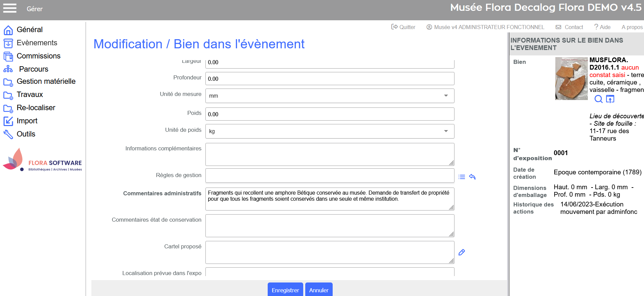Click the Quitter link
This screenshot has height=296, width=644.
point(403,27)
